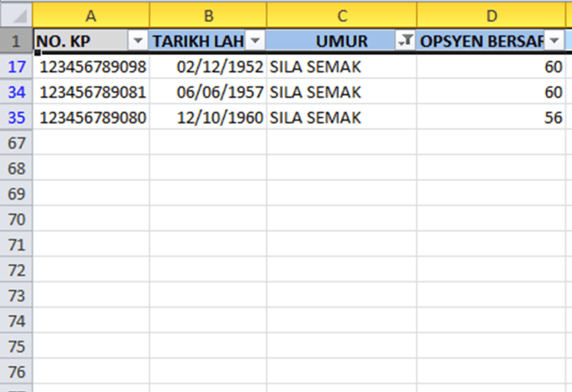
Task: Select row 35 header
Action: point(17,117)
